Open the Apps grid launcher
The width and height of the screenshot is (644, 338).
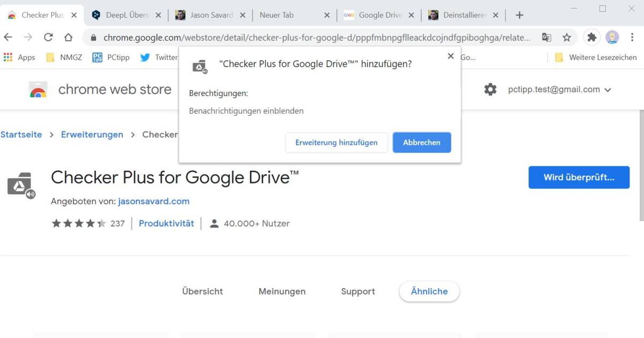coord(8,57)
